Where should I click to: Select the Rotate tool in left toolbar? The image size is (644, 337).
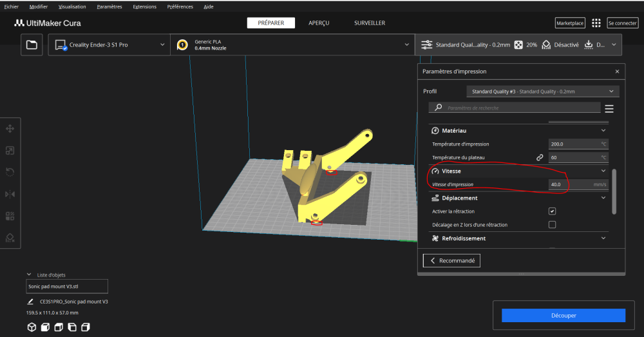tap(10, 172)
